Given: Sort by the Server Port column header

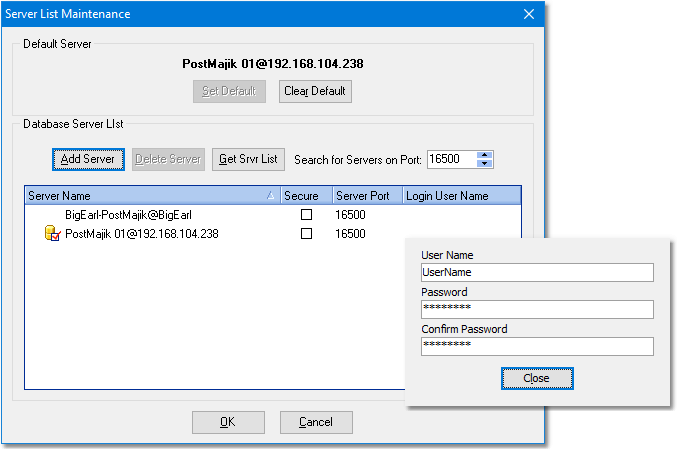Looking at the screenshot, I should [x=368, y=196].
